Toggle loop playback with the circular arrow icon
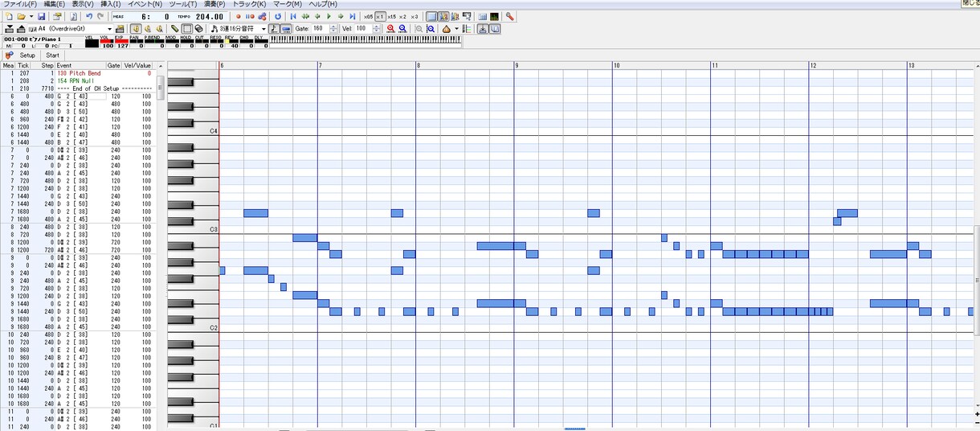 click(279, 16)
